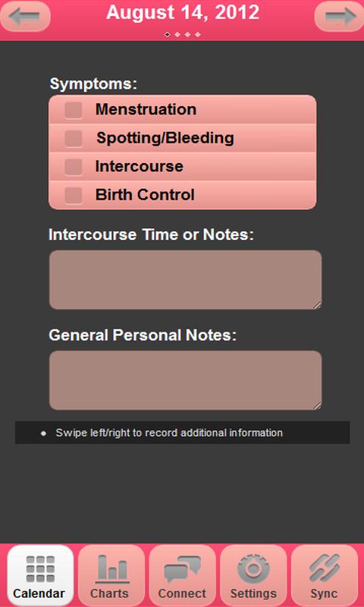Open the Charts bar graph icon

coord(111,569)
